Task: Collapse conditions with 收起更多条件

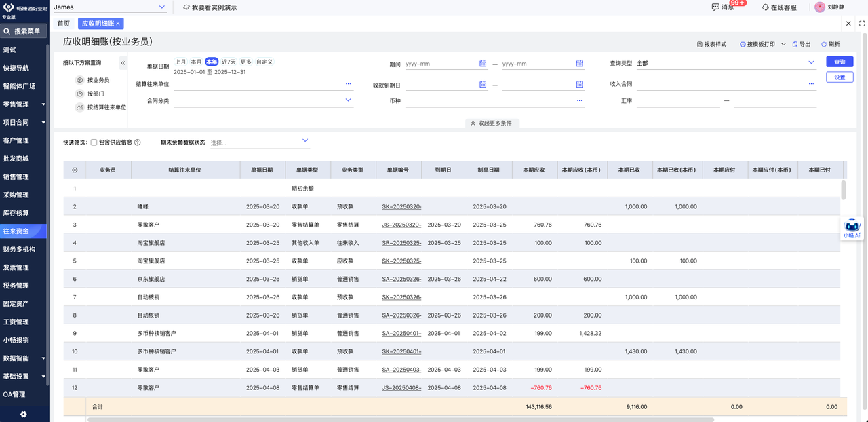Action: click(x=492, y=123)
